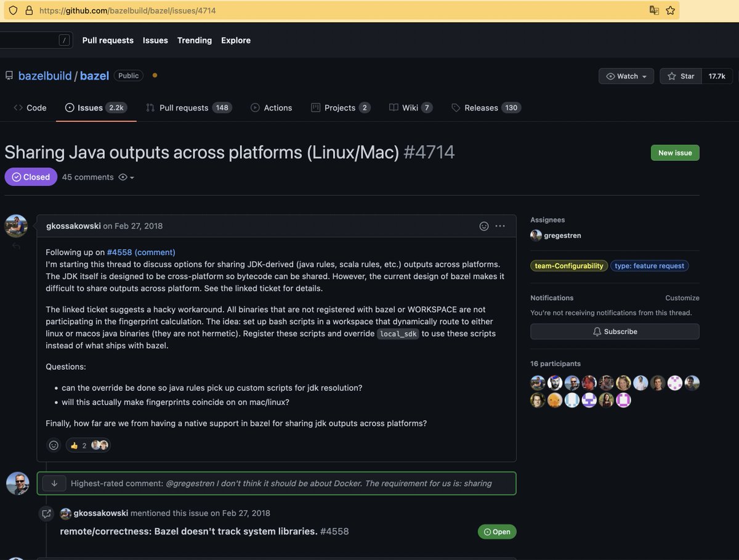Filter by team-Configurability label
Image resolution: width=739 pixels, height=560 pixels.
point(569,266)
